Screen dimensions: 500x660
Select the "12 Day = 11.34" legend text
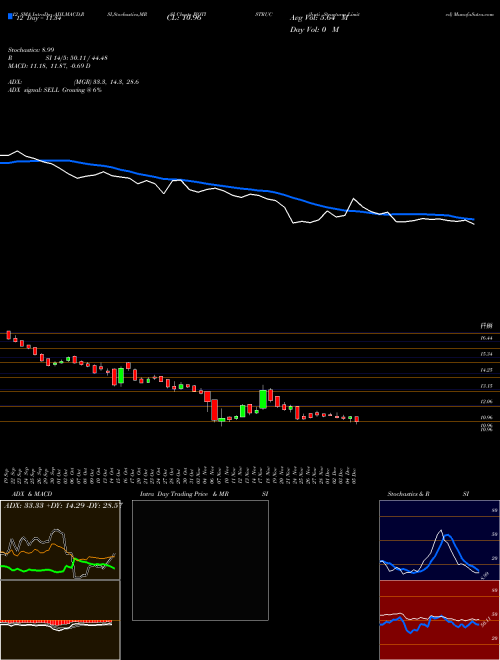click(39, 18)
